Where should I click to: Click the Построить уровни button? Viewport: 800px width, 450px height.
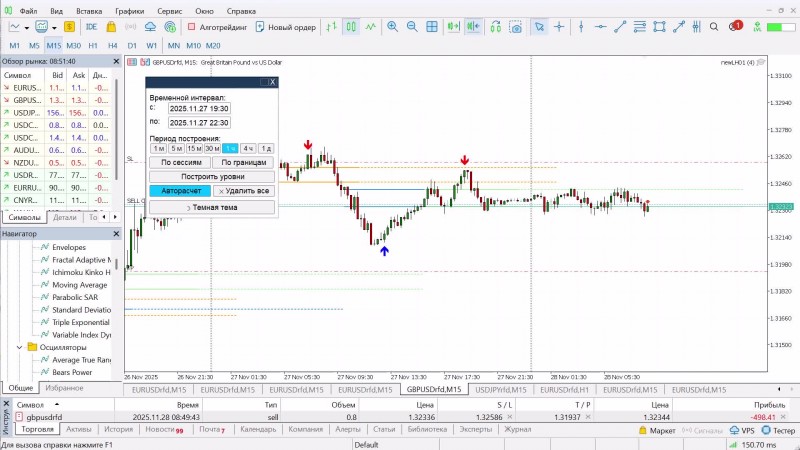(212, 177)
